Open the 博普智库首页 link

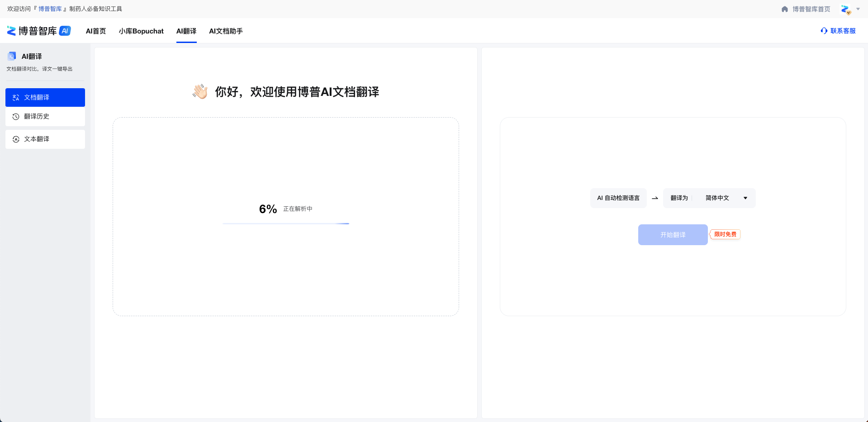tap(811, 9)
